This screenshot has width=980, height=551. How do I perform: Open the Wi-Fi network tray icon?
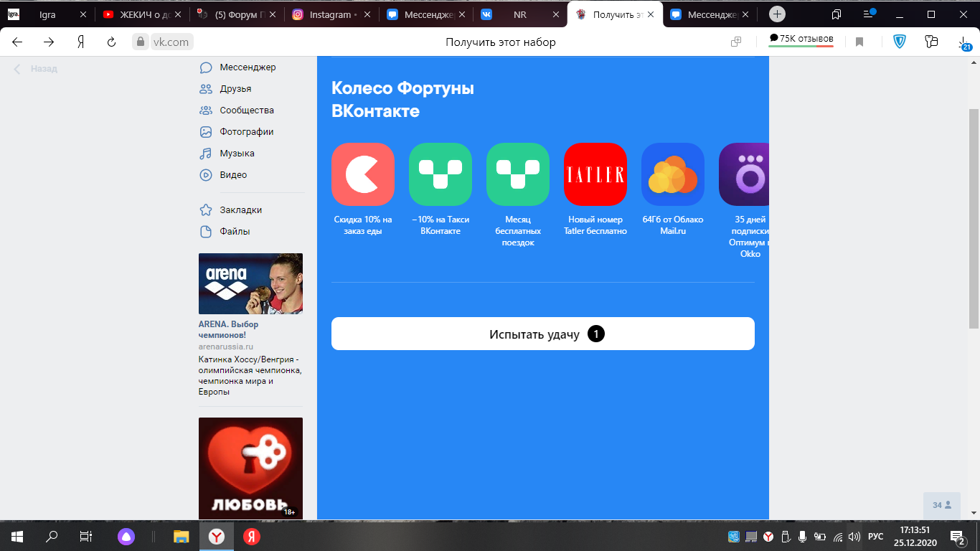[837, 536]
